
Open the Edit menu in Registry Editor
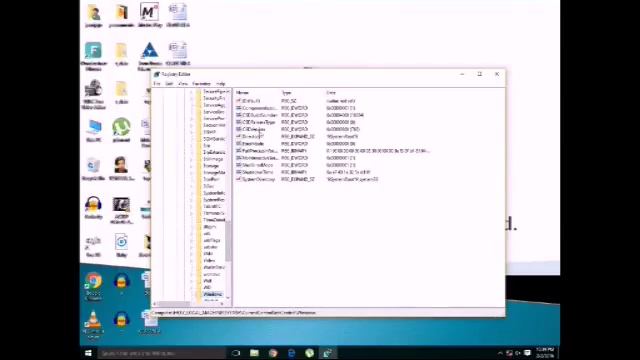pos(169,84)
